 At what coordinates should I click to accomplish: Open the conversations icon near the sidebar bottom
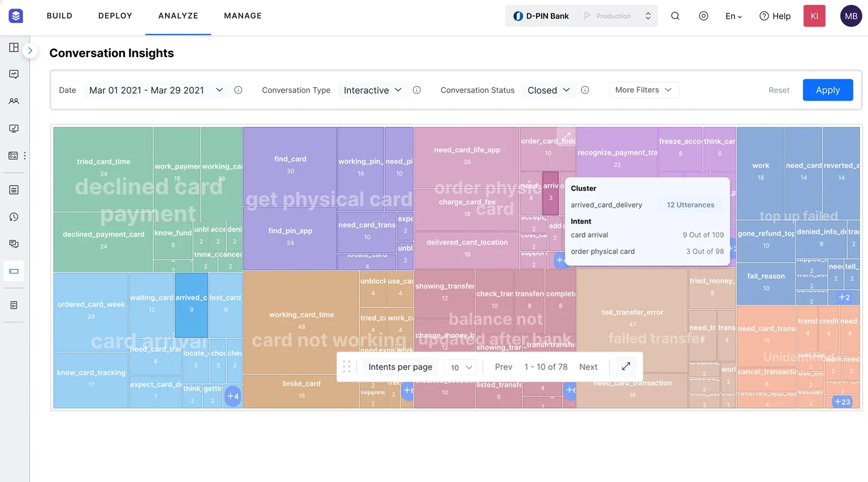14,244
